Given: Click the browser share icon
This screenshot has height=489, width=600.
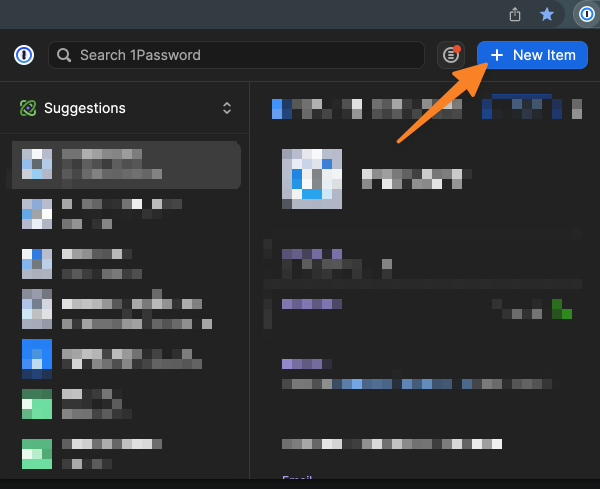Looking at the screenshot, I should 515,14.
